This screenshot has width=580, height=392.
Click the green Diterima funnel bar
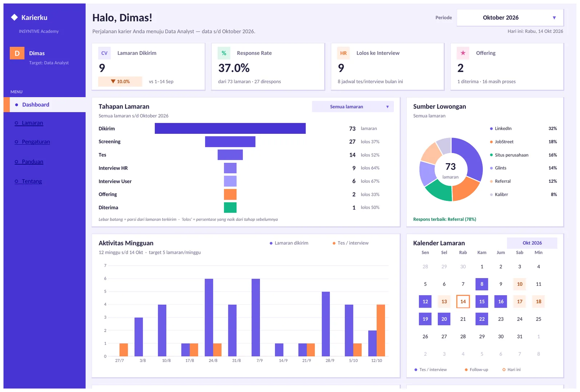[230, 207]
